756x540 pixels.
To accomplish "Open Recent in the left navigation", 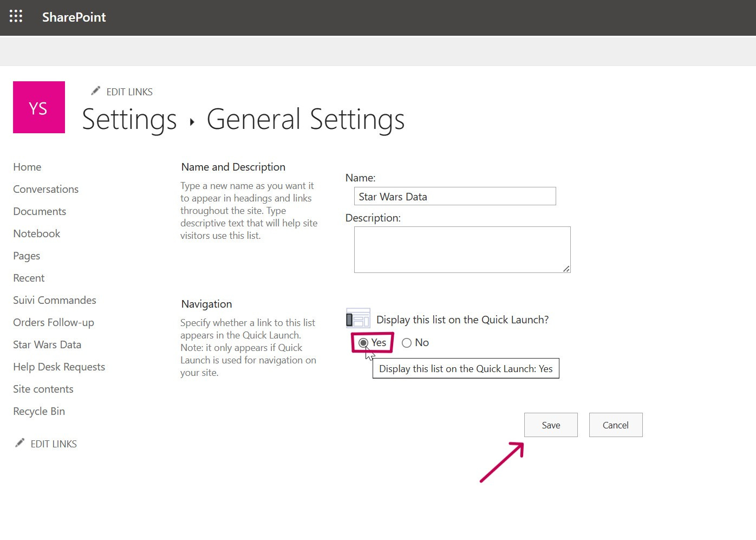I will [x=29, y=278].
